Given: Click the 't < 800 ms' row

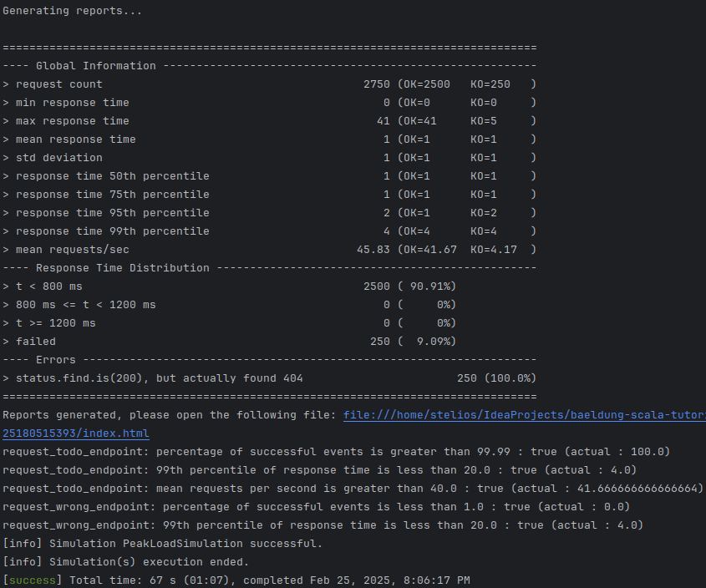Looking at the screenshot, I should click(49, 286).
